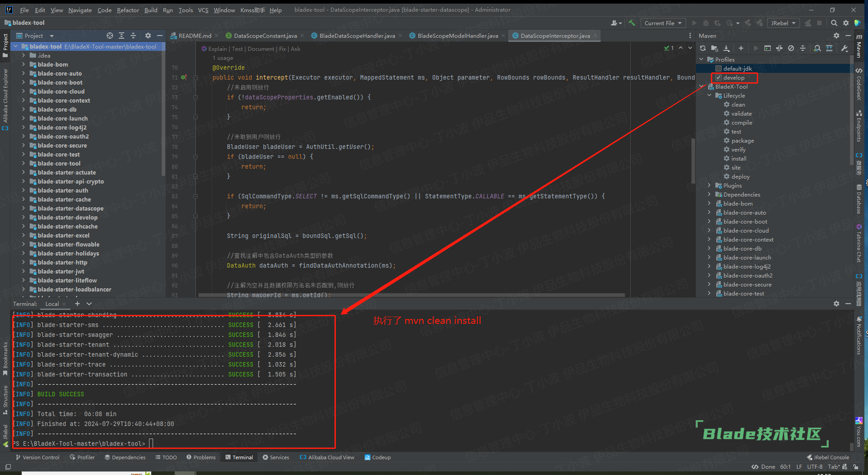Click the Explain code lens link
The image size is (868, 475).
[x=217, y=49]
